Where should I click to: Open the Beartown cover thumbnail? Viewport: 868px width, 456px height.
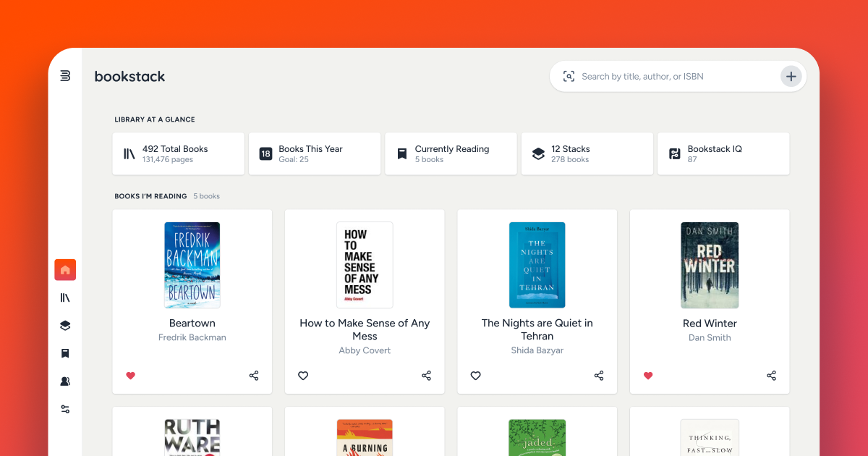(x=192, y=265)
